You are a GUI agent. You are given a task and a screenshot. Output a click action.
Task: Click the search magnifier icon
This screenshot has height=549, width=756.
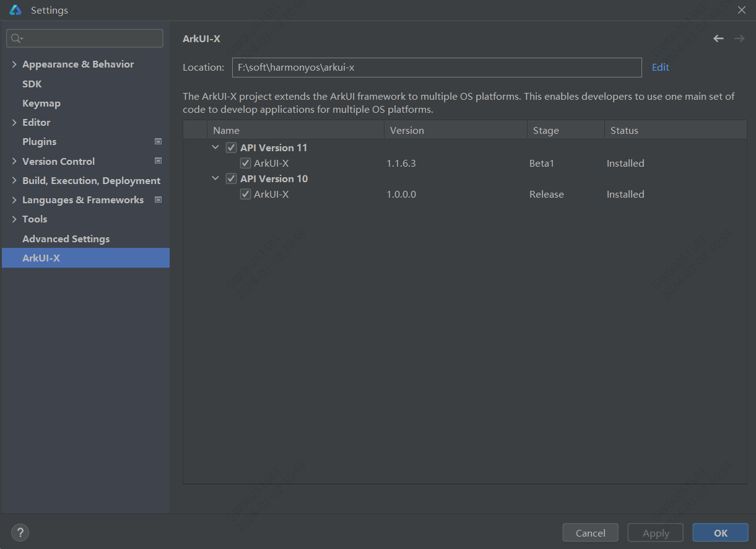[x=17, y=38]
